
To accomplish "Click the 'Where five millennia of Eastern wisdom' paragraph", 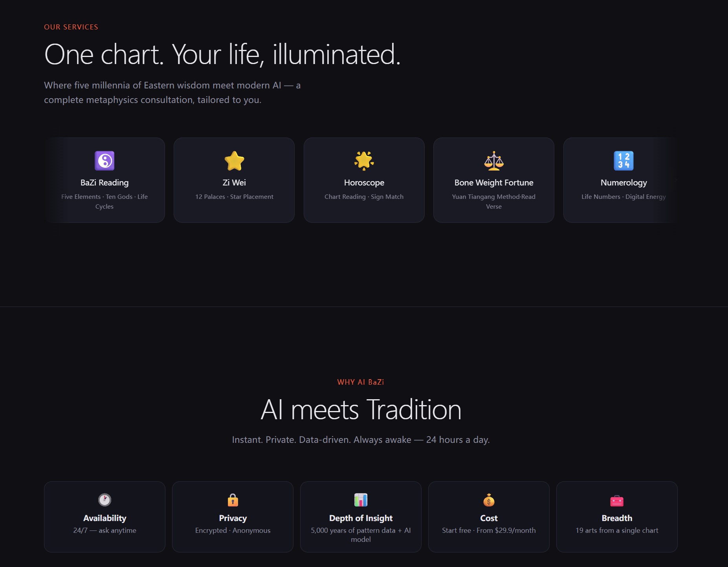I will (x=172, y=93).
